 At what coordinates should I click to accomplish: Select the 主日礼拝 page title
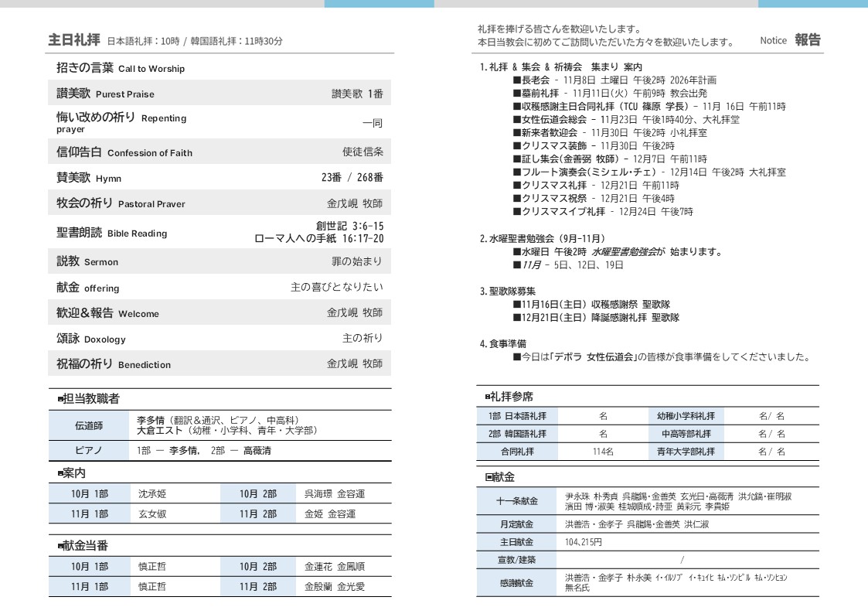point(74,39)
